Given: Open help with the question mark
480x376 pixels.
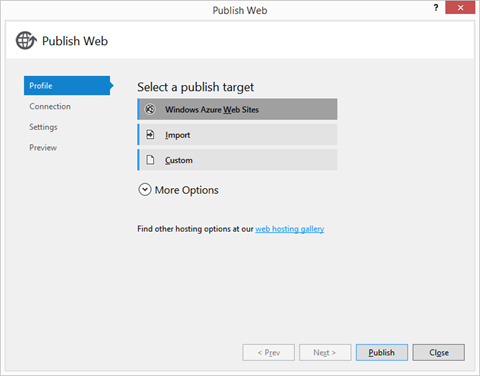Looking at the screenshot, I should tap(436, 8).
